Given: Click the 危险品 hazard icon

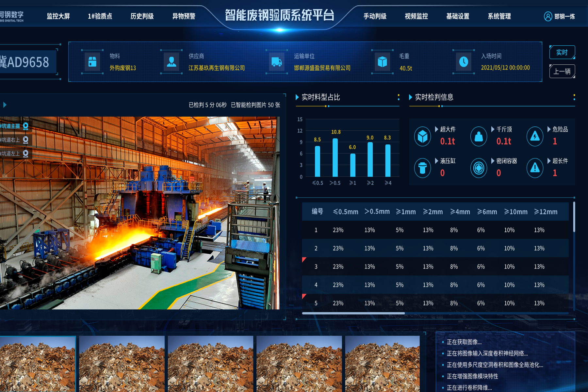Looking at the screenshot, I should click(x=535, y=136).
